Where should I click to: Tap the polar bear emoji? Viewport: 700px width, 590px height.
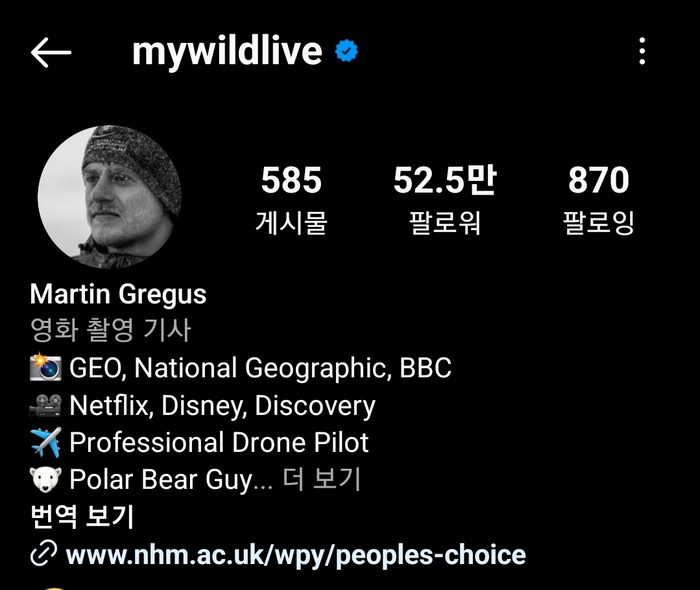pyautogui.click(x=45, y=480)
